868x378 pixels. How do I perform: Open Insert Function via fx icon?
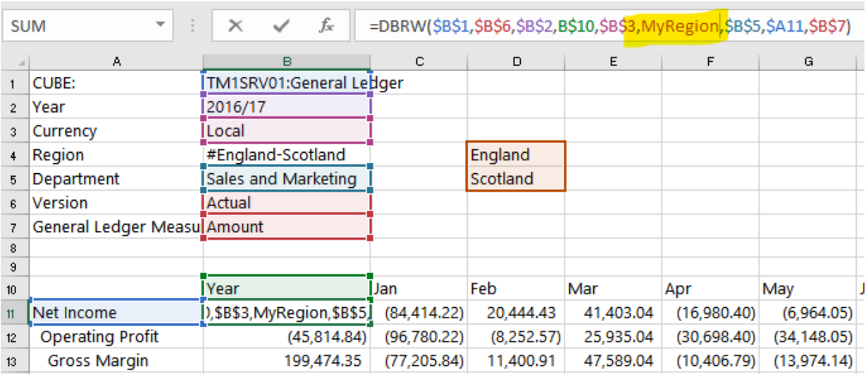326,26
